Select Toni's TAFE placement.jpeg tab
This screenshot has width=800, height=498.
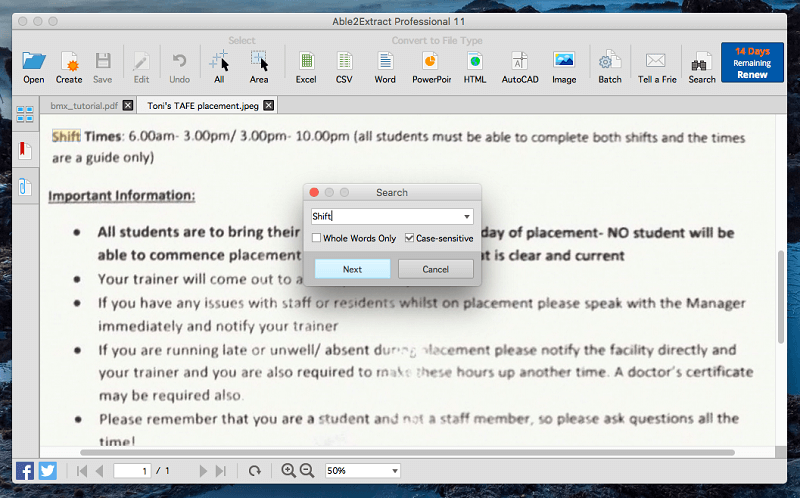tap(203, 106)
